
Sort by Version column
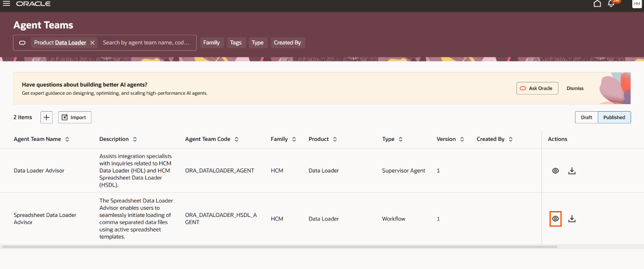pyautogui.click(x=462, y=139)
